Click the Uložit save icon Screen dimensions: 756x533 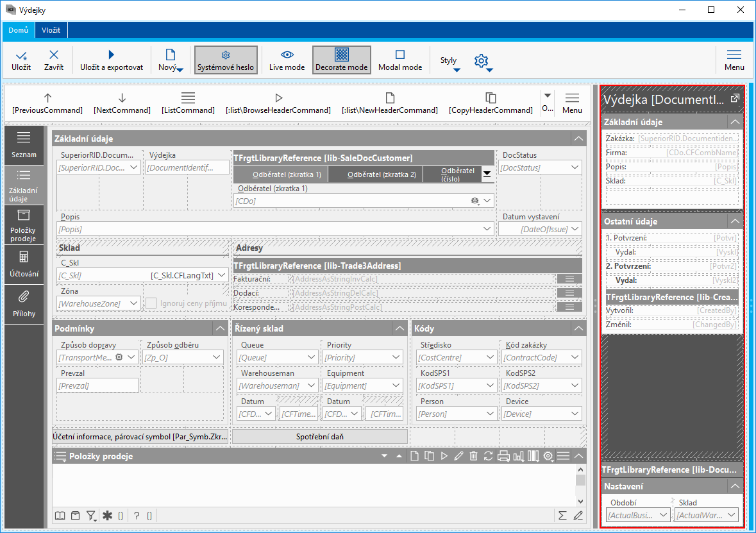[x=21, y=56]
